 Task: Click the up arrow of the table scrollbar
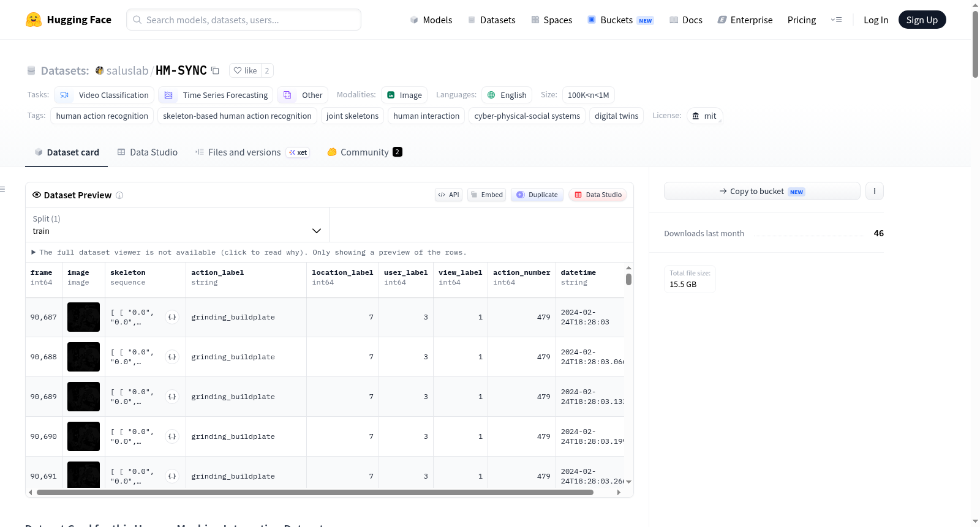pyautogui.click(x=628, y=268)
